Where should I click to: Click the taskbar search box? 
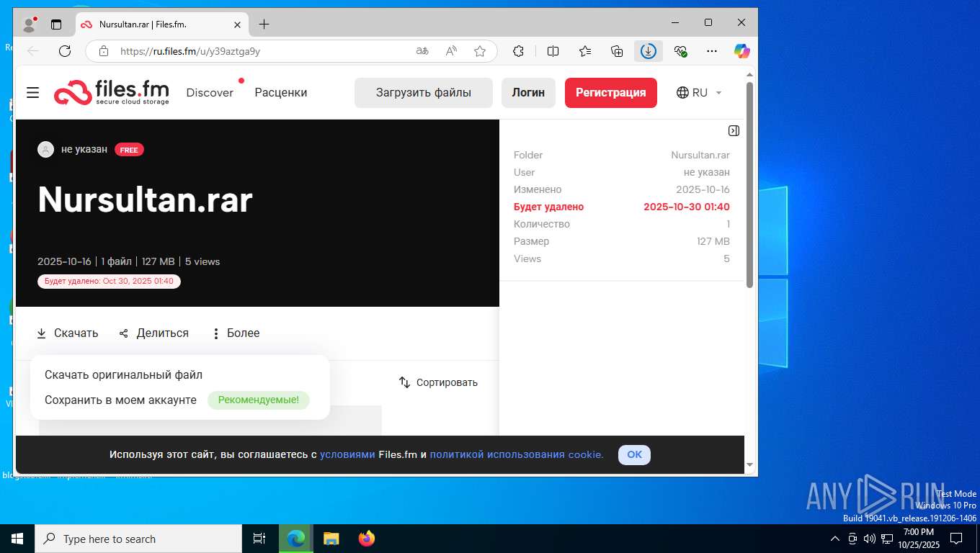(x=138, y=539)
